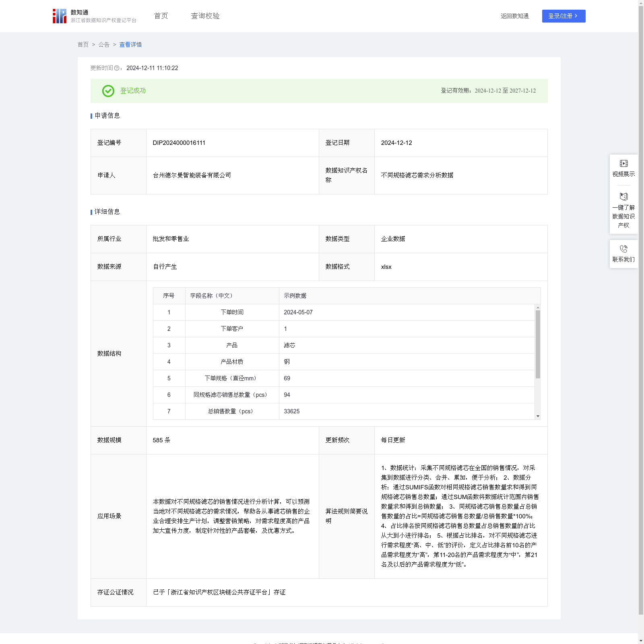This screenshot has height=644, width=644.
Task: Go to 首页 in the breadcrumb
Action: (83, 45)
